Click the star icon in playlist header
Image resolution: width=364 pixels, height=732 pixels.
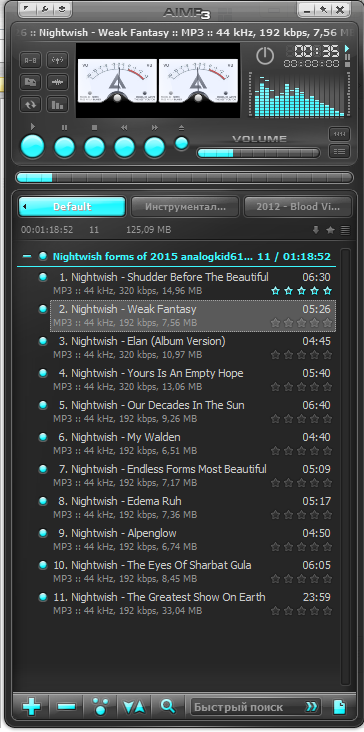point(330,230)
